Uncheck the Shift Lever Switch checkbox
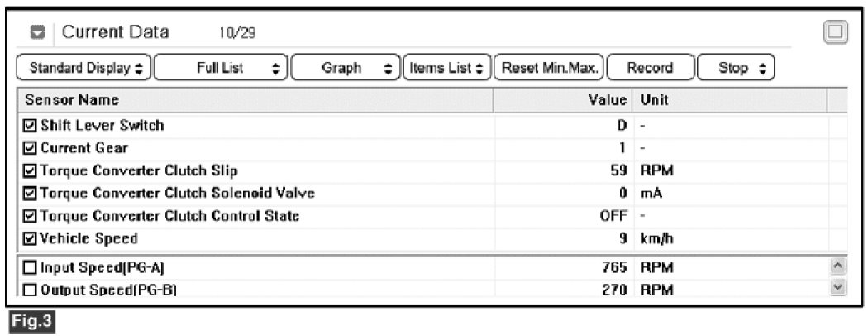This screenshot has width=868, height=336. click(x=31, y=126)
